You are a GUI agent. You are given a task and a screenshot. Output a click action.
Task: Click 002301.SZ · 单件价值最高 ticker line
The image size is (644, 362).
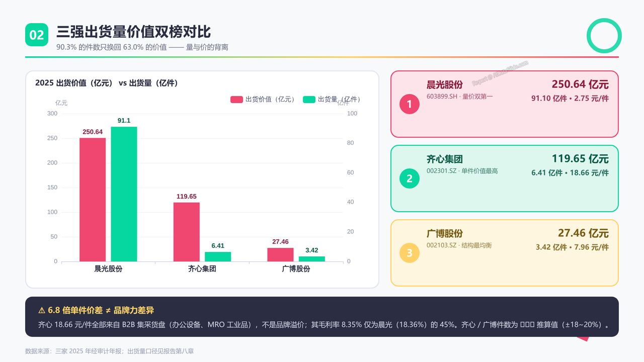coord(462,171)
